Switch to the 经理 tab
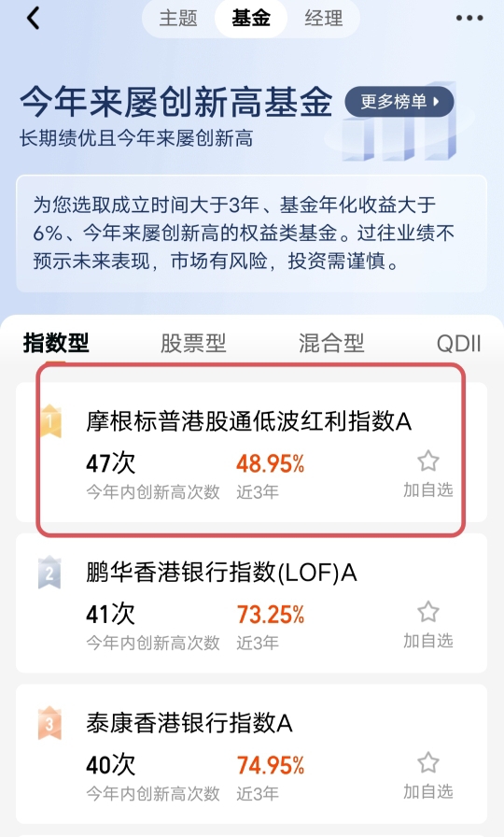504x837 pixels. (x=323, y=18)
